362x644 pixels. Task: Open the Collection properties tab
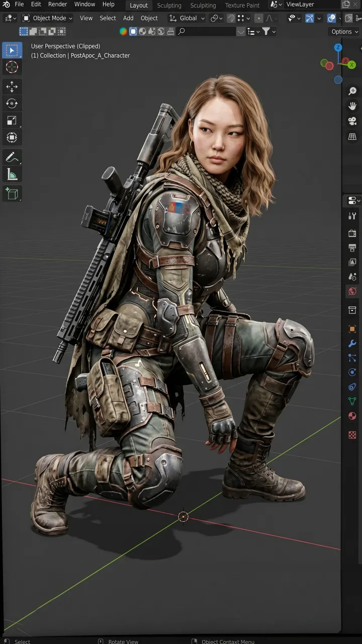352,310
